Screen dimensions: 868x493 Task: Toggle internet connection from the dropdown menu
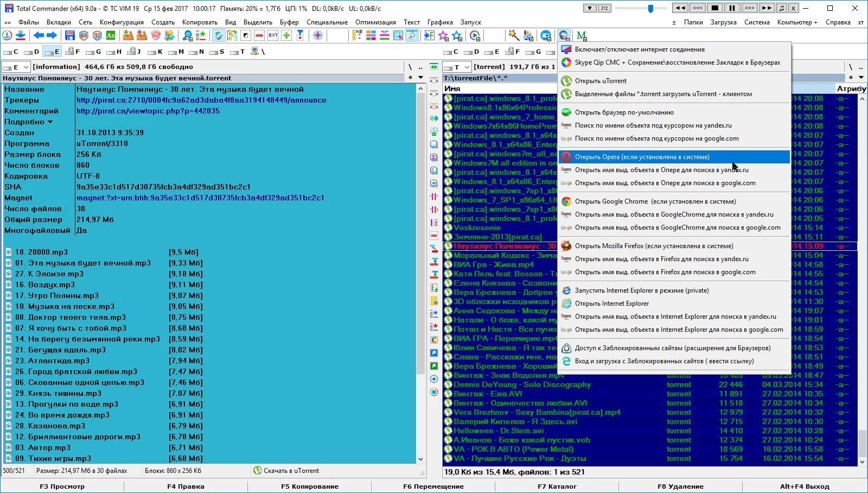pos(674,49)
